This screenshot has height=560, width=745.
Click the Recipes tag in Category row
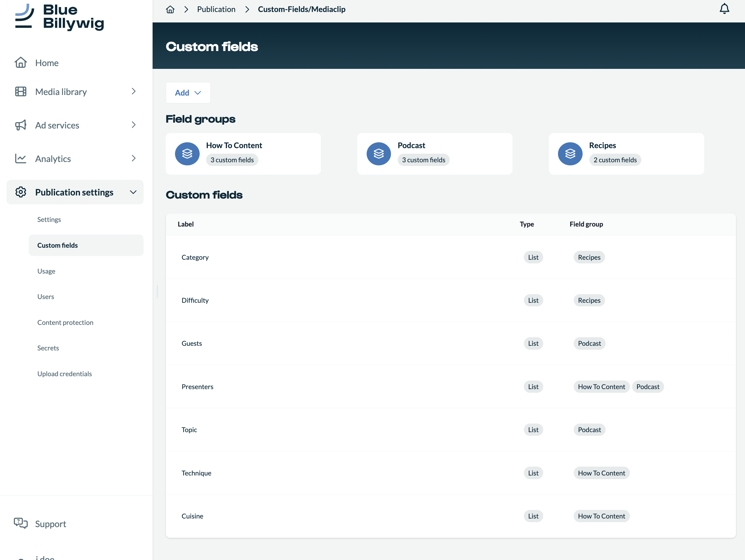589,257
